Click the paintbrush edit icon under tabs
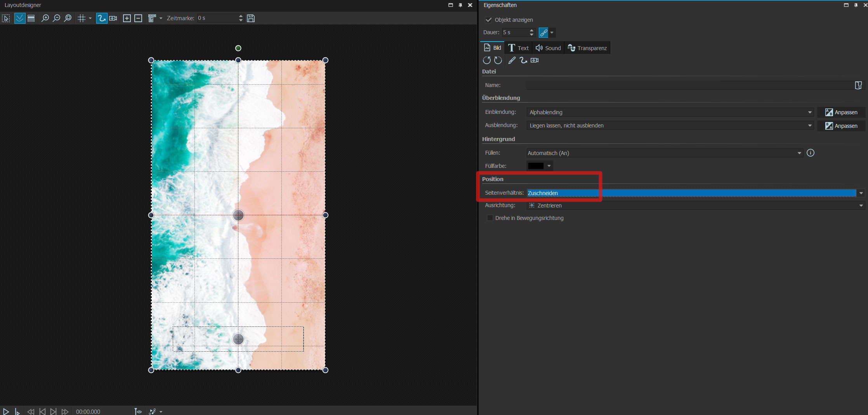 [x=512, y=60]
